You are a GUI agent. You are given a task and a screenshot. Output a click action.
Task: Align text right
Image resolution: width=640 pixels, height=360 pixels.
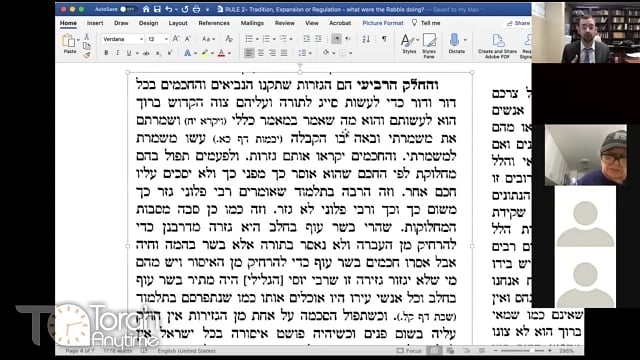click(x=272, y=53)
